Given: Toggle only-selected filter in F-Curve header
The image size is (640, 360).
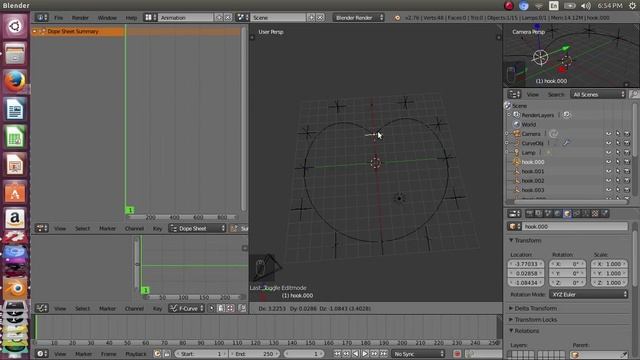Looking at the screenshot, I should [x=211, y=308].
